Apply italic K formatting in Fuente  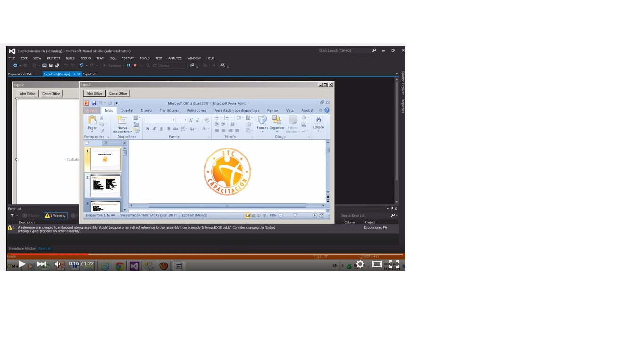click(x=154, y=129)
